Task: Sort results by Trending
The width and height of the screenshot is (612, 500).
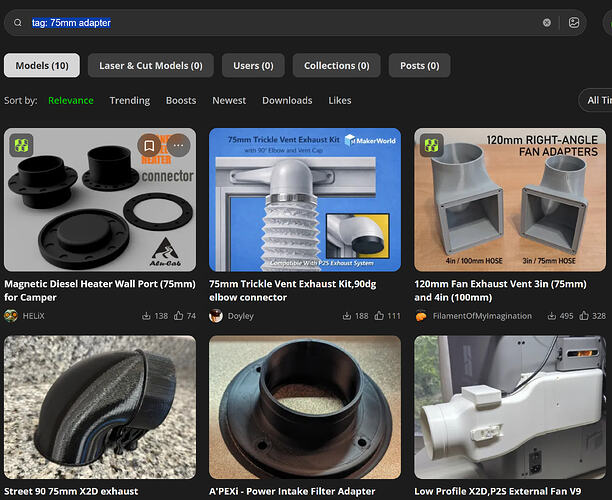Action: coord(130,101)
